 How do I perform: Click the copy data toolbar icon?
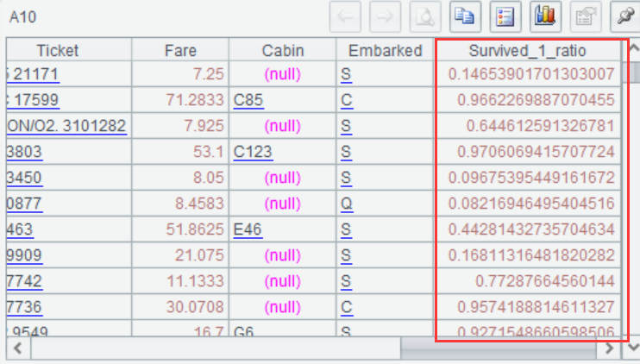[463, 16]
